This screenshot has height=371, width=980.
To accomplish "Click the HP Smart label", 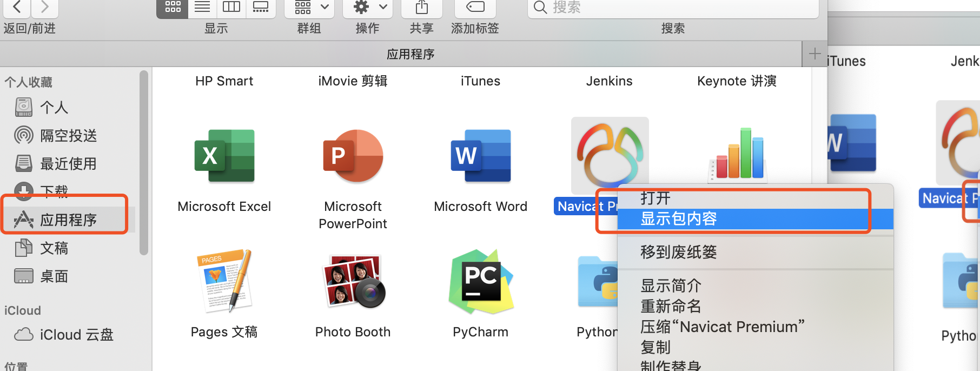I will coord(224,81).
